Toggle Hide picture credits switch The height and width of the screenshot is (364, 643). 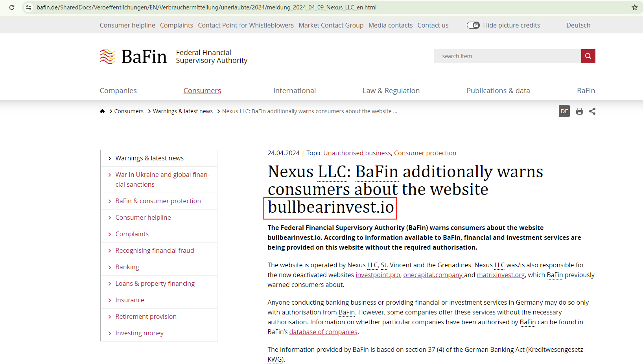coord(473,25)
